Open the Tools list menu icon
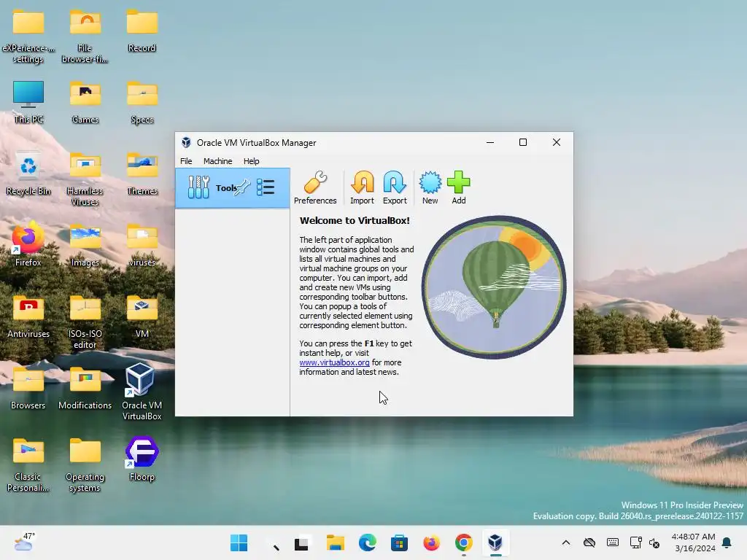 pos(266,187)
